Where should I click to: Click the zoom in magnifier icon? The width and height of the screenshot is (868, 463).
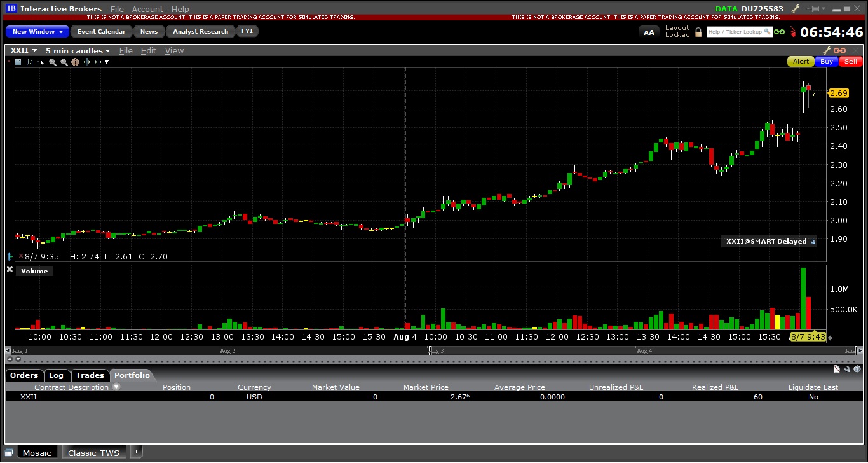pyautogui.click(x=53, y=62)
